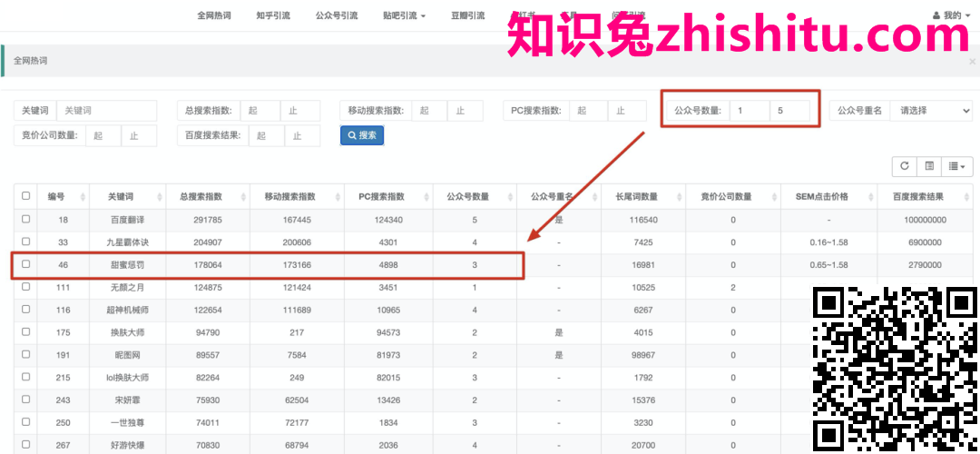Sort by the 总搜索指数 column header
Image resolution: width=980 pixels, height=454 pixels.
click(208, 196)
